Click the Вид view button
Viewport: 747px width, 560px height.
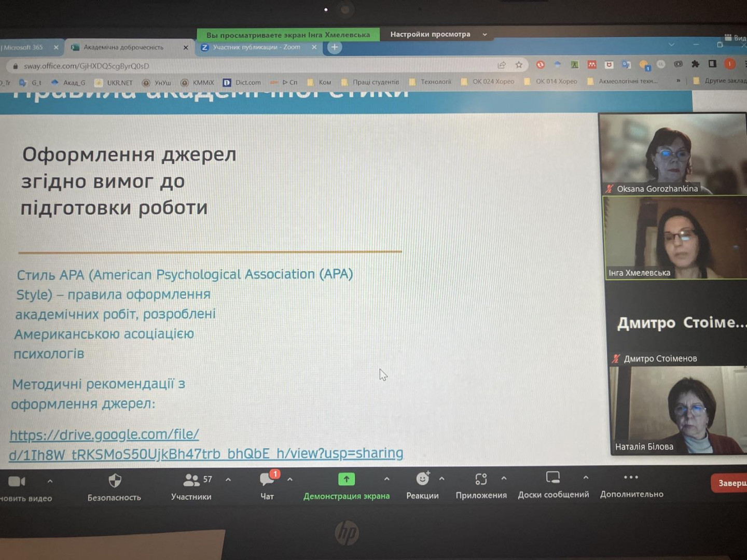click(x=736, y=37)
